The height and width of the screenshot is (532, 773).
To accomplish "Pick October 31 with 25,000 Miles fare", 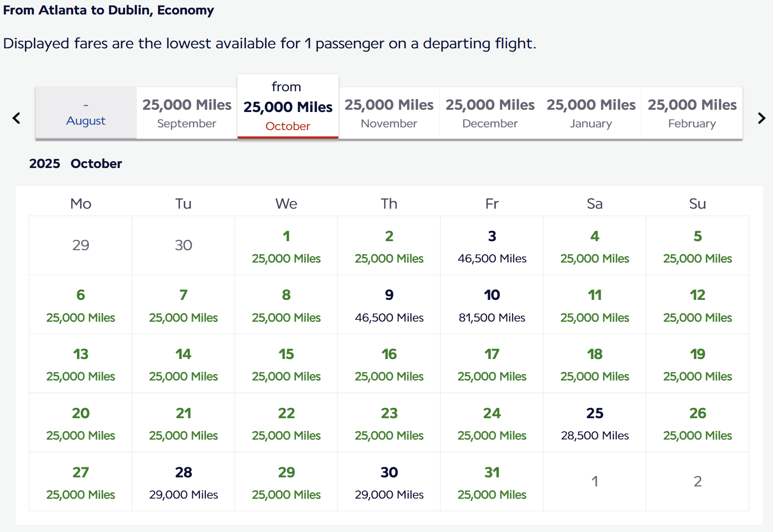I will click(x=492, y=482).
